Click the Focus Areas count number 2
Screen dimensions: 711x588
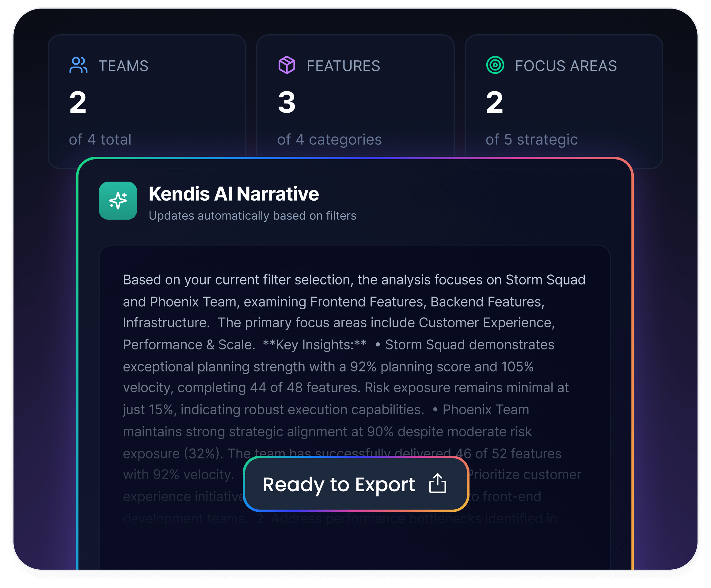tap(494, 102)
